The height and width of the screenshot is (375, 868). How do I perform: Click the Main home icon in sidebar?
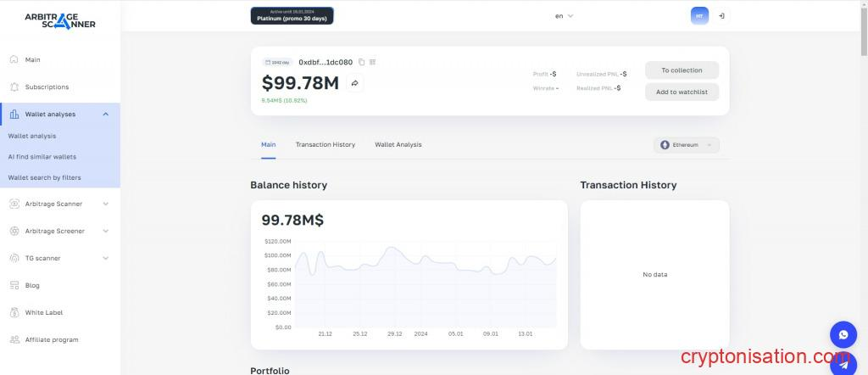(x=14, y=59)
